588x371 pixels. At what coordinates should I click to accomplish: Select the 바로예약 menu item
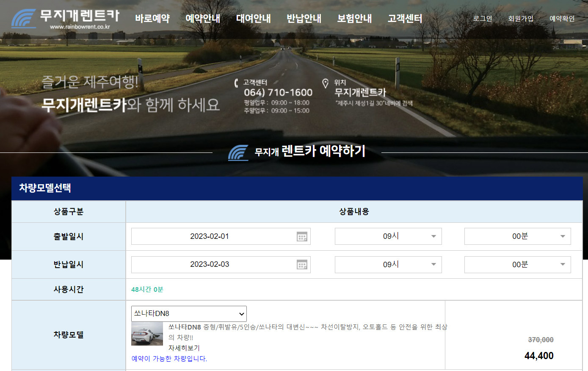click(152, 18)
